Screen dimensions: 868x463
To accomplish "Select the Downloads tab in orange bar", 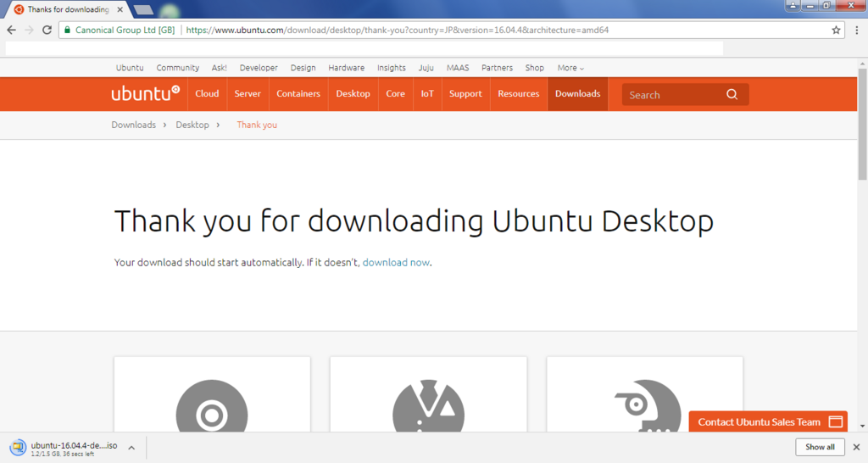I will tap(578, 93).
